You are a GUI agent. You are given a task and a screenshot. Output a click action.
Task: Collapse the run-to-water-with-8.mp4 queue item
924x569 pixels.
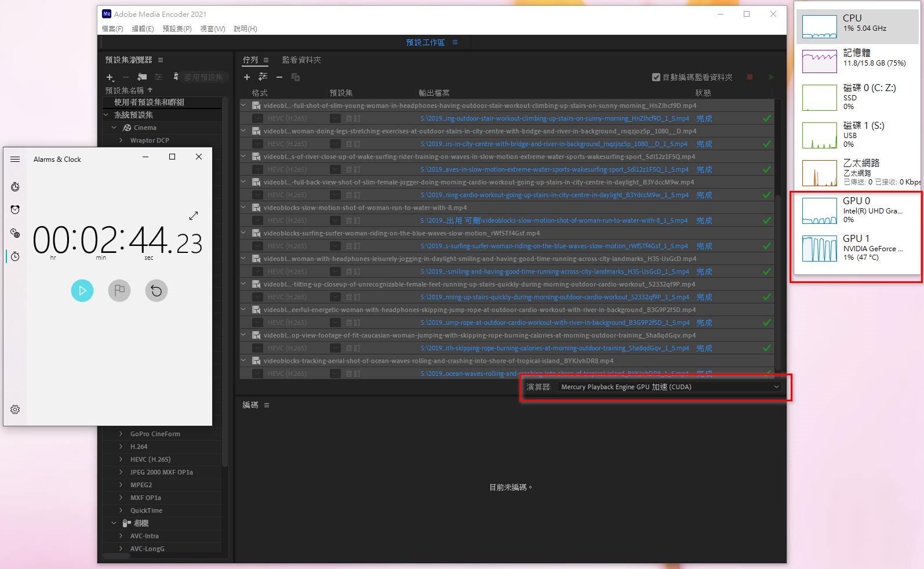coord(244,208)
